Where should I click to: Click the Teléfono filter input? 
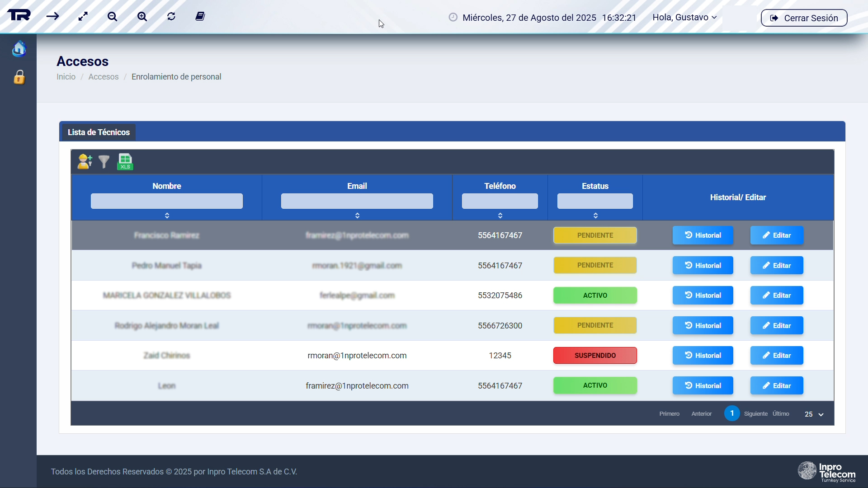(500, 201)
